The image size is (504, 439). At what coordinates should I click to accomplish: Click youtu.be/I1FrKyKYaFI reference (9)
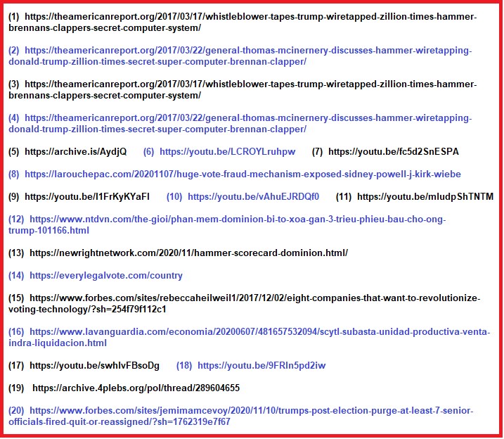[x=87, y=196]
